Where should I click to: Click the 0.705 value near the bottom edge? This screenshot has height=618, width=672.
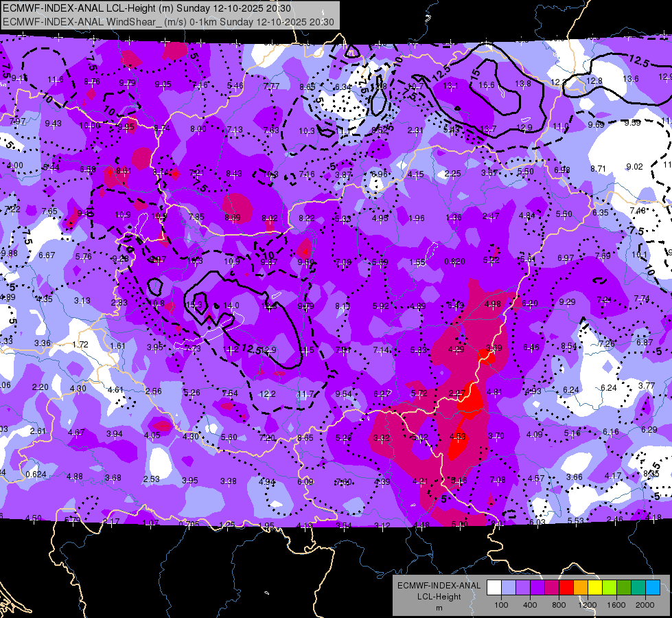189,524
